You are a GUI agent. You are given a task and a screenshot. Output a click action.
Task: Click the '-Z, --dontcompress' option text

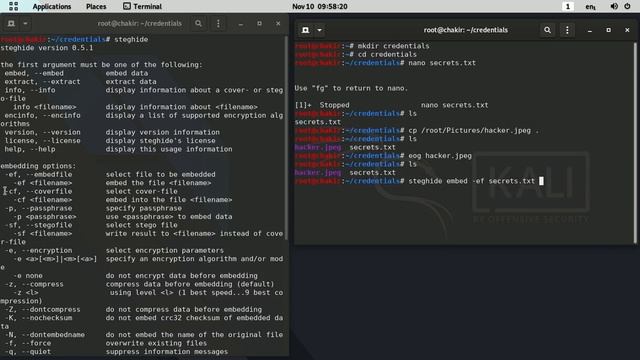pos(42,309)
